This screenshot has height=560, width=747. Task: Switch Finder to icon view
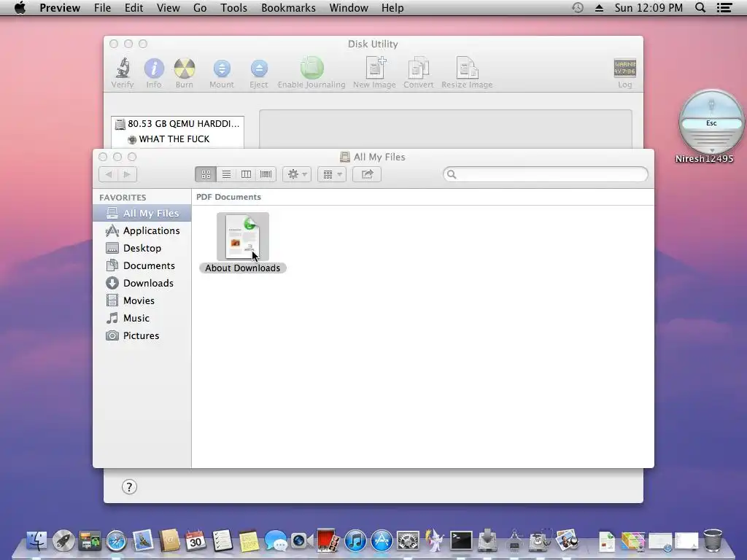tap(206, 174)
